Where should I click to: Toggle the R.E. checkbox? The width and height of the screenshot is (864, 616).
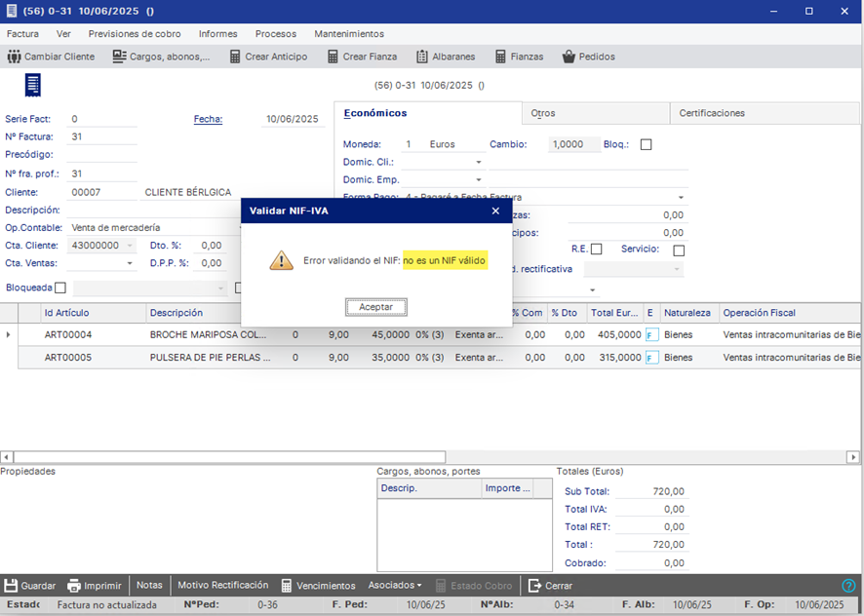pyautogui.click(x=596, y=250)
